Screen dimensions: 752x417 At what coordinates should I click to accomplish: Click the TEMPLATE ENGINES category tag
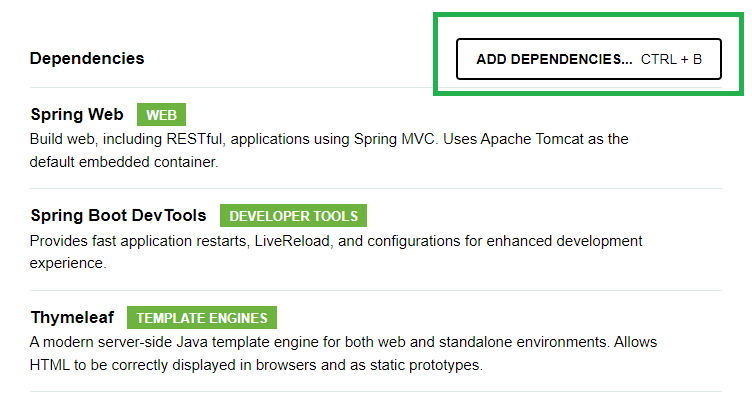point(202,318)
